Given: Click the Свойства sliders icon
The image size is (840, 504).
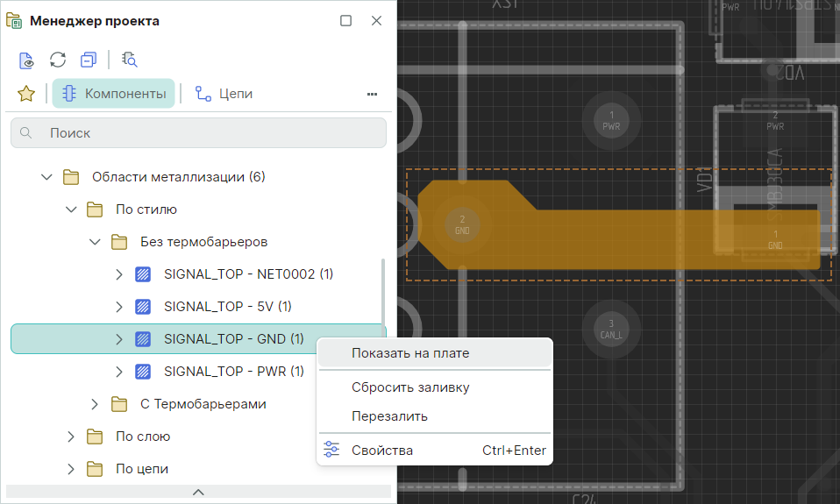Looking at the screenshot, I should point(331,450).
